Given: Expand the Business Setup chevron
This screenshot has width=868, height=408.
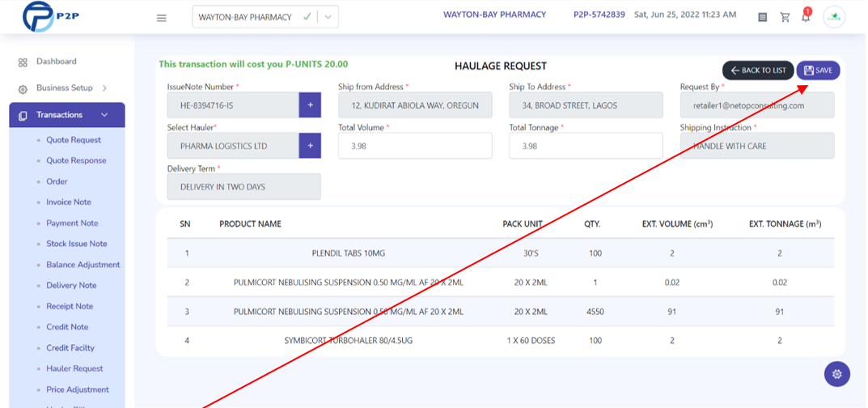Looking at the screenshot, I should 104,88.
